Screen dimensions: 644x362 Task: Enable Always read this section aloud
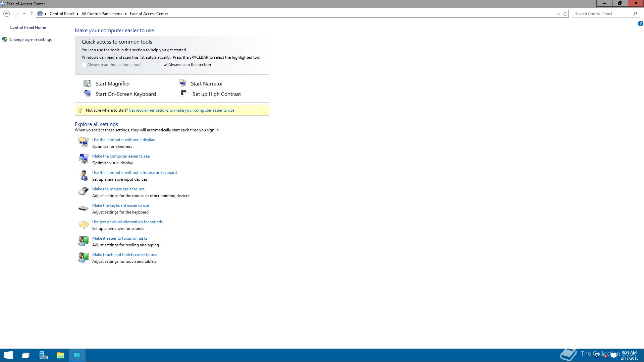(x=84, y=65)
